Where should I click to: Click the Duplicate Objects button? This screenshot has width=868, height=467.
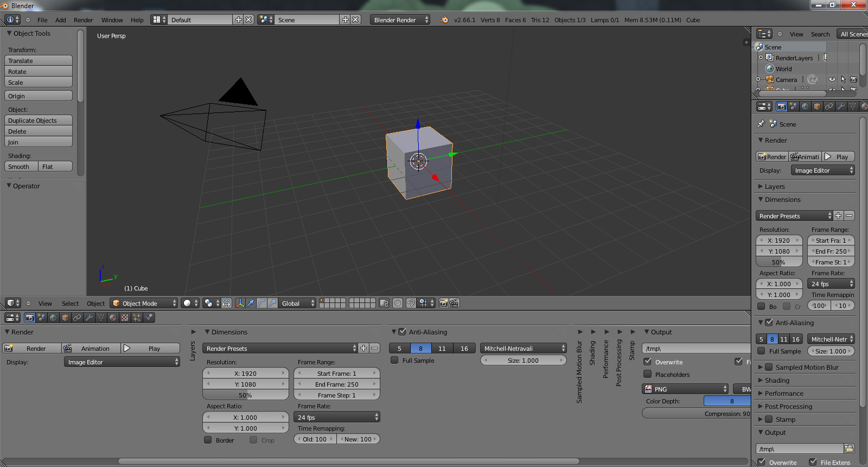coord(39,120)
